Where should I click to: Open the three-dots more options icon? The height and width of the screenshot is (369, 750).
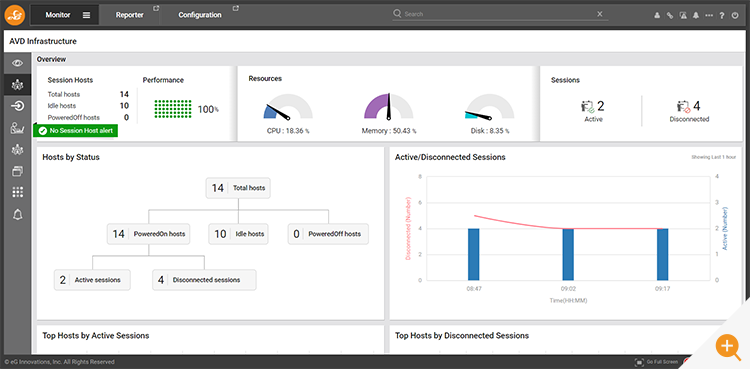pos(709,15)
